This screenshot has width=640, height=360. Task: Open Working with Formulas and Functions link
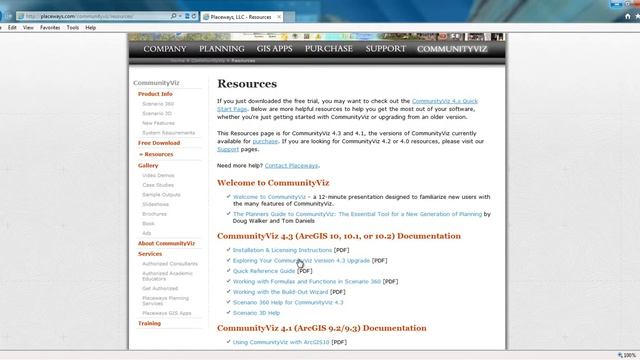point(307,282)
